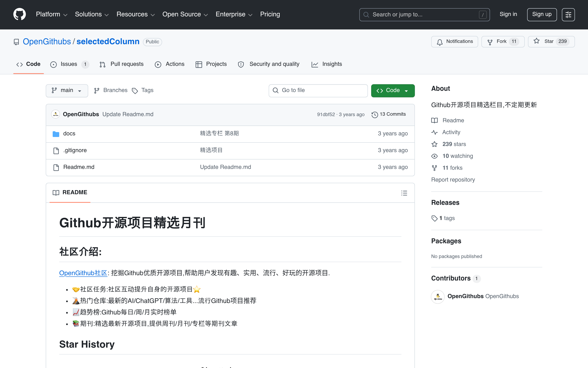588x368 pixels.
Task: Click Sign in link
Action: tap(508, 14)
